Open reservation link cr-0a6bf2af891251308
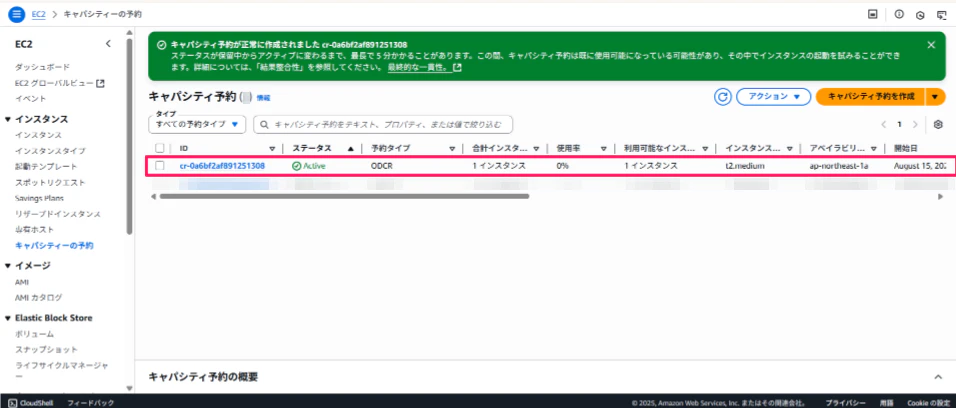Viewport: 956px width, 408px height. (222, 166)
